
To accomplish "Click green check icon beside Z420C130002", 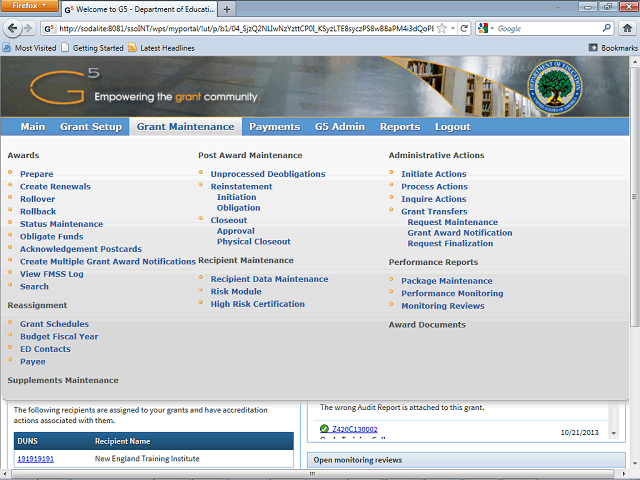I will pyautogui.click(x=324, y=429).
